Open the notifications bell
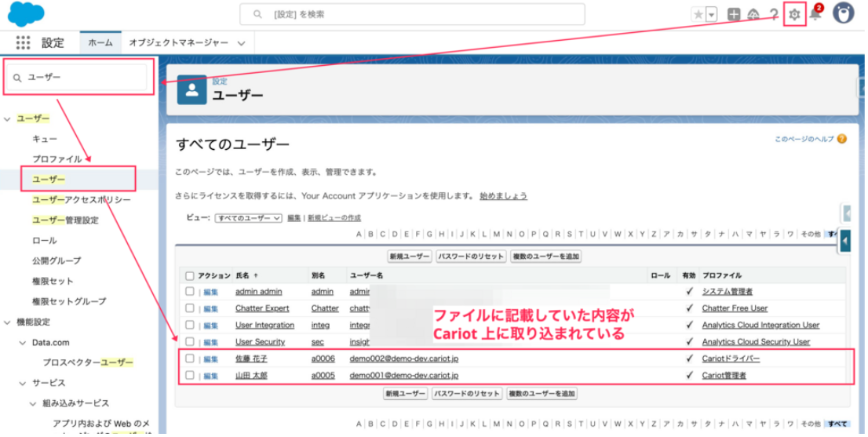Image resolution: width=868 pixels, height=437 pixels. tap(815, 14)
